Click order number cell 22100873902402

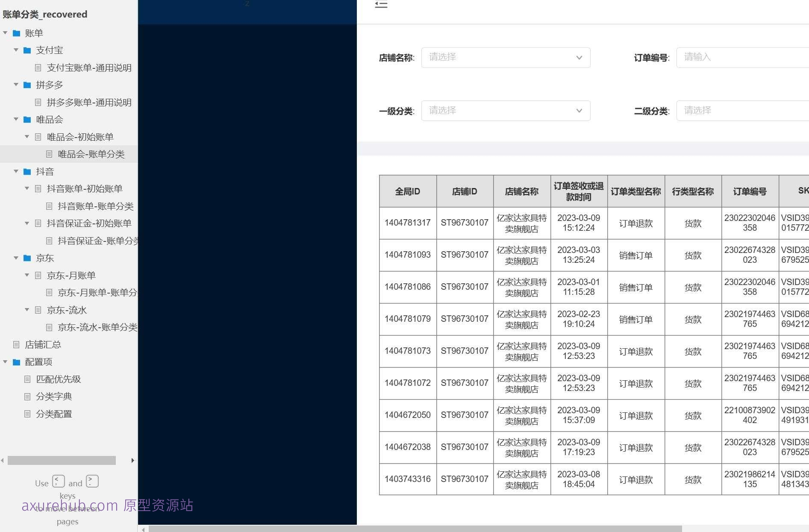[x=750, y=415]
